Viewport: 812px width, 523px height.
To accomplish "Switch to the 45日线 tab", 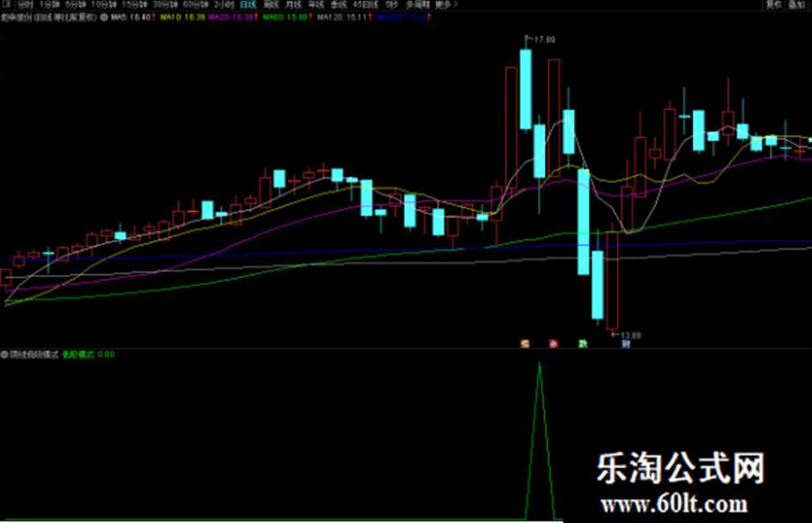I will [x=365, y=4].
